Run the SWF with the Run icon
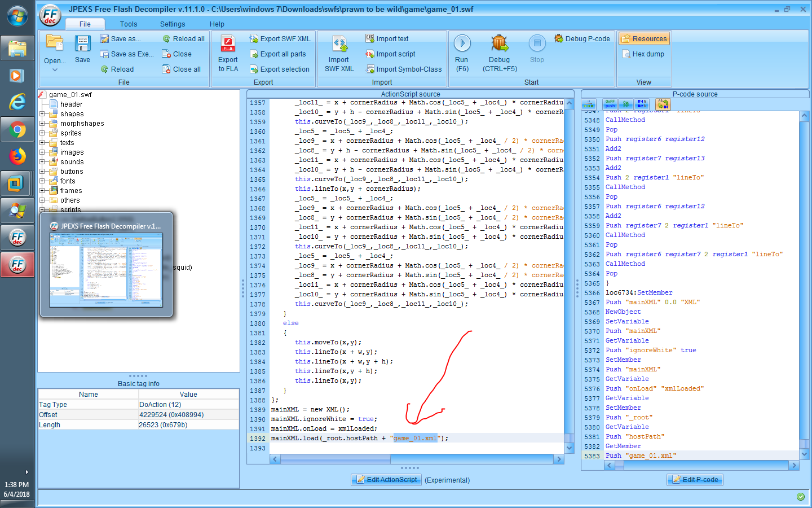This screenshot has width=812, height=508. [x=462, y=44]
